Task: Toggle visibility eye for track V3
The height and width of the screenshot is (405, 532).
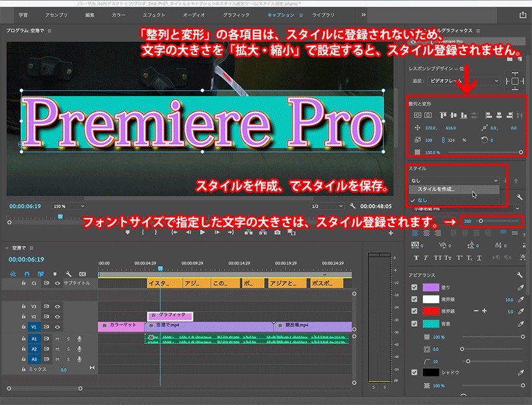Action: (x=57, y=306)
